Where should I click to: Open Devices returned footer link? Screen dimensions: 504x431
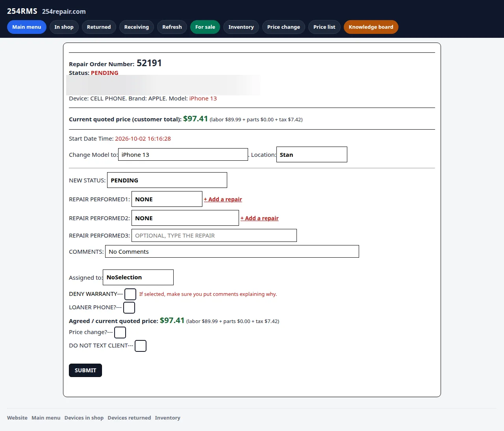pos(129,418)
